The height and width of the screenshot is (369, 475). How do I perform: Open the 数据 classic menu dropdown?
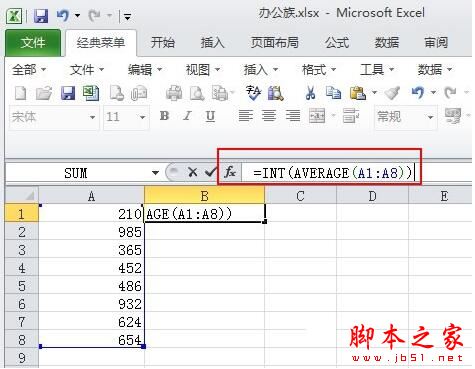[435, 70]
